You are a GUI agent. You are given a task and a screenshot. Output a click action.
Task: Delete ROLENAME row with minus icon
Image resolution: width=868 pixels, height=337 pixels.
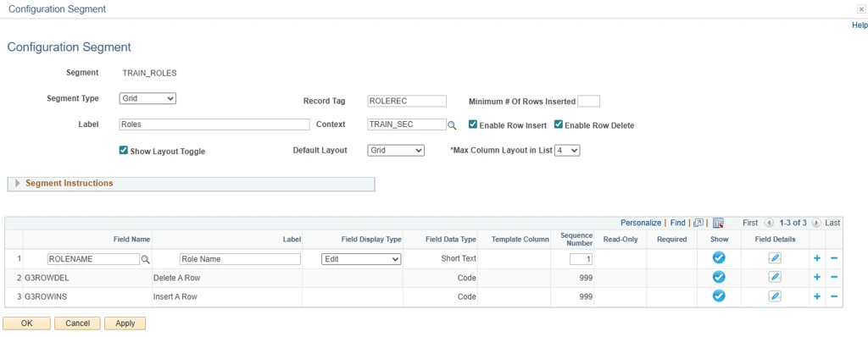[x=834, y=258]
